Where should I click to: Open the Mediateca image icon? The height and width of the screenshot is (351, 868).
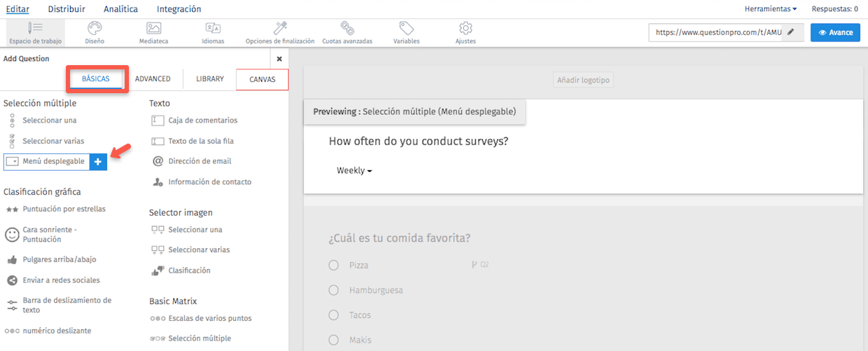154,28
